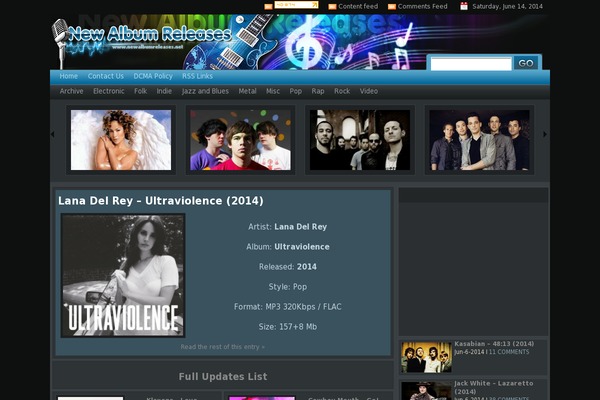Open the three colorful-shirt boys carousel thumbnail
This screenshot has height=400, width=600.
[x=240, y=140]
